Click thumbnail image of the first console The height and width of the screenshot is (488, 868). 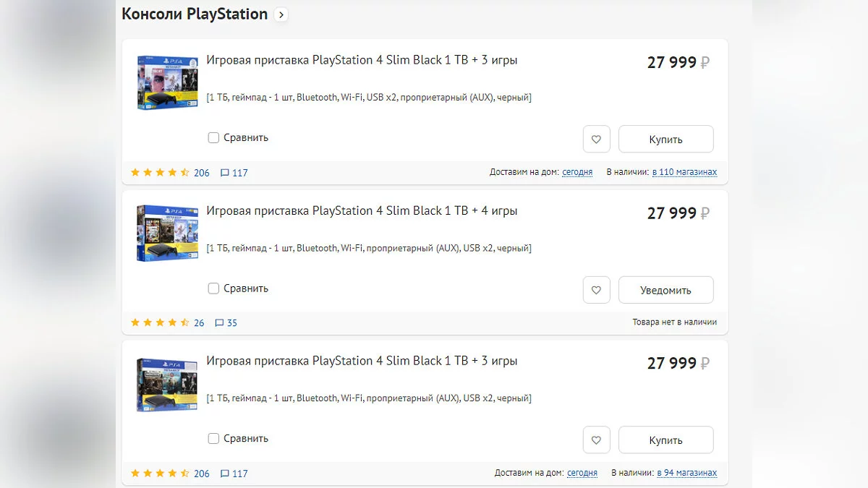pyautogui.click(x=167, y=82)
